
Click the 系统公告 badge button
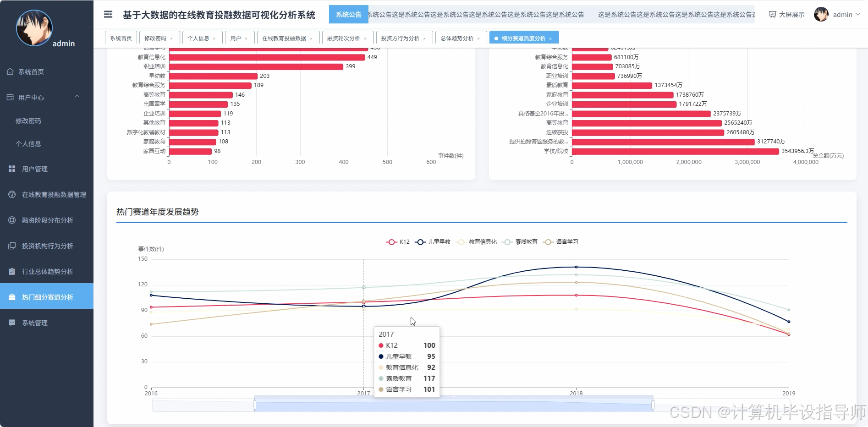[348, 15]
